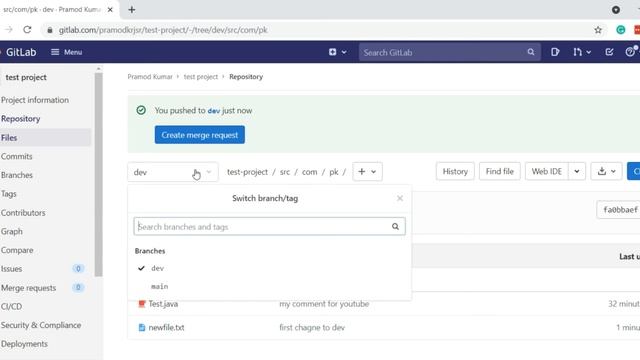Open commit 'my comment for youtube'

click(324, 304)
